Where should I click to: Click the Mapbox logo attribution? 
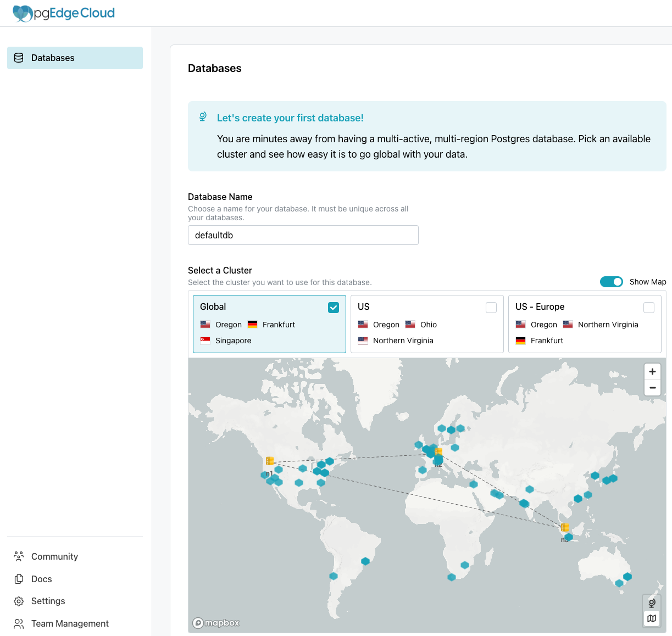pyautogui.click(x=216, y=623)
